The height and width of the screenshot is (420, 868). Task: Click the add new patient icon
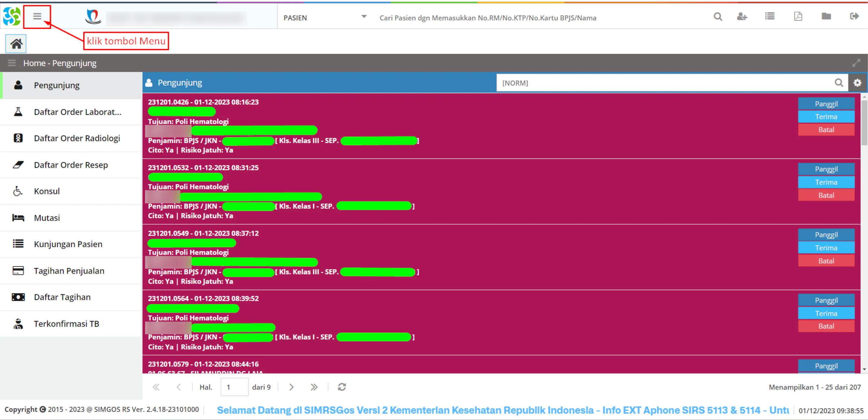click(742, 17)
